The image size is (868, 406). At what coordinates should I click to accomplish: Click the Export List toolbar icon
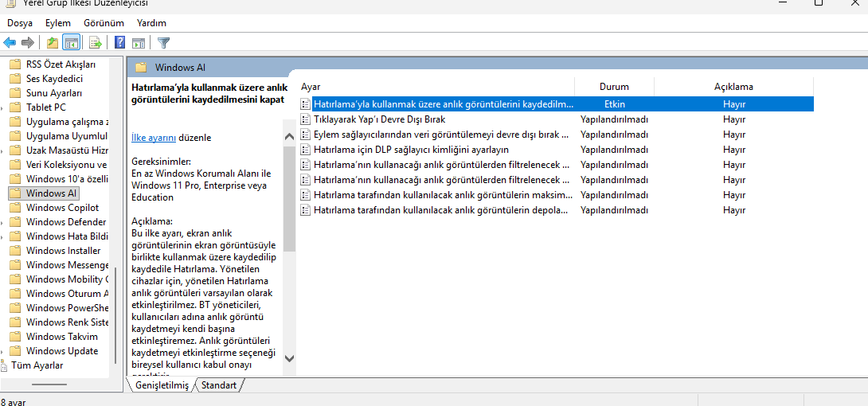(96, 42)
